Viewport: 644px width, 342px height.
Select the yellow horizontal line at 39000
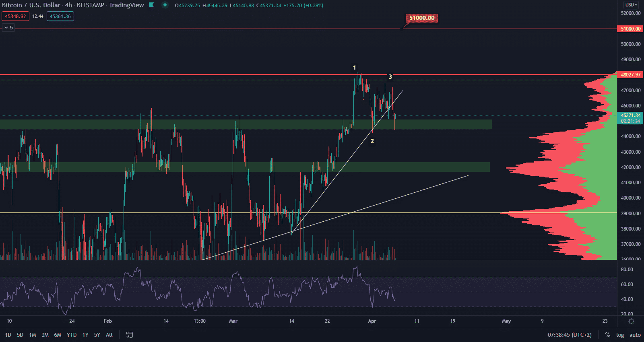[242, 213]
